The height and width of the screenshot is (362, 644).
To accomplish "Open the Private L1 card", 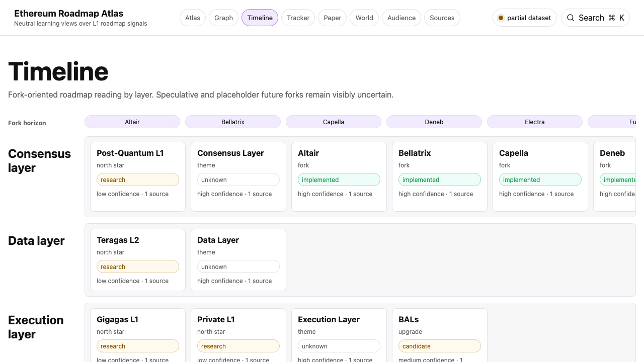I will (x=238, y=335).
